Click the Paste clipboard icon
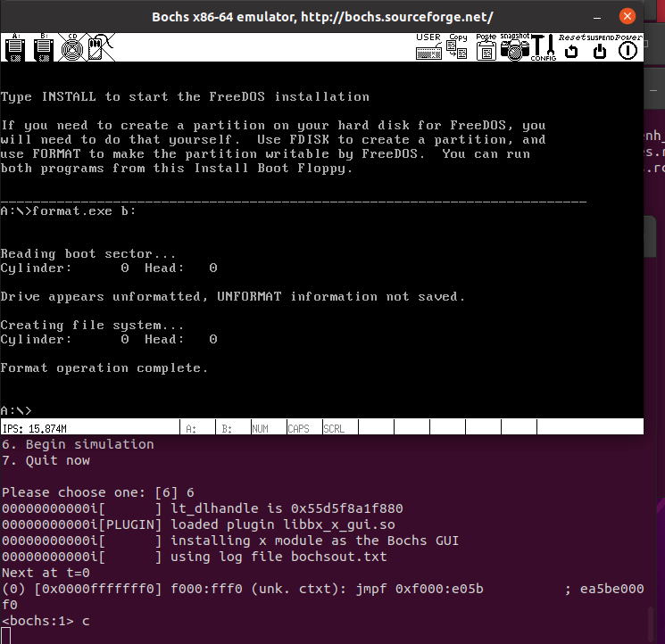 click(x=486, y=47)
